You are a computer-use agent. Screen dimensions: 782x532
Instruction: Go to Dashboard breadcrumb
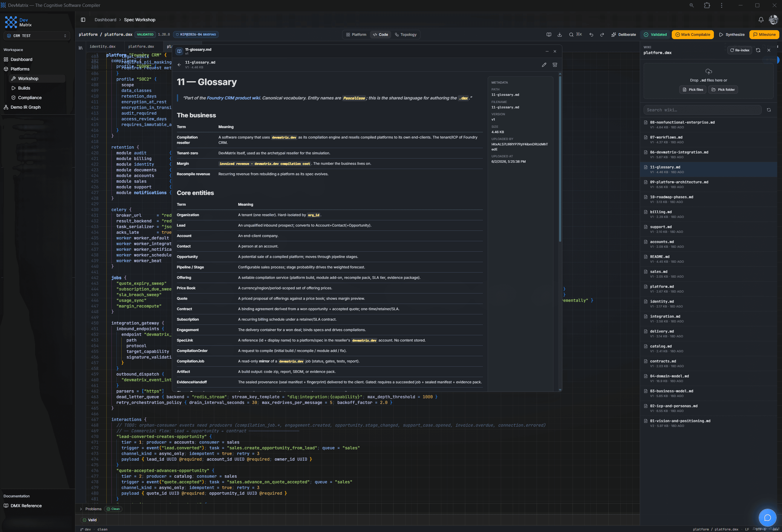[x=105, y=20]
